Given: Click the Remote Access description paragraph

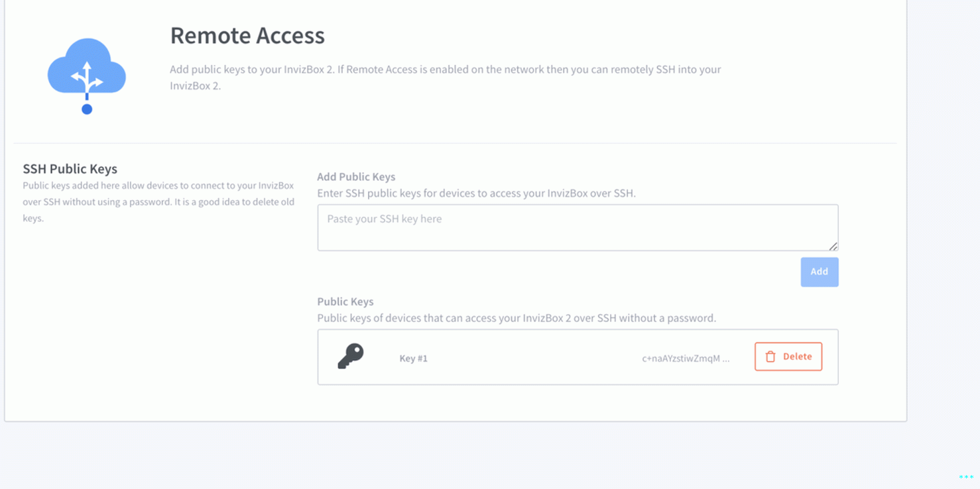Looking at the screenshot, I should coord(445,78).
